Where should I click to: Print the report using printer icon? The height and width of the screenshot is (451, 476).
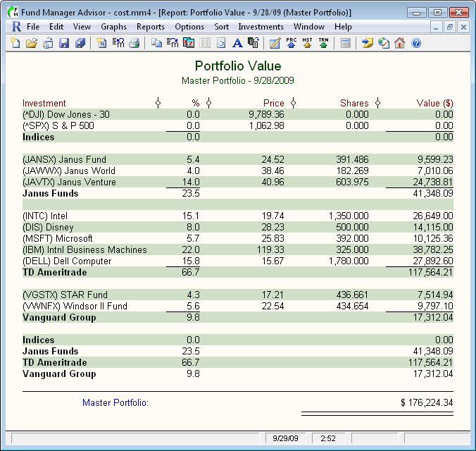pyautogui.click(x=134, y=43)
